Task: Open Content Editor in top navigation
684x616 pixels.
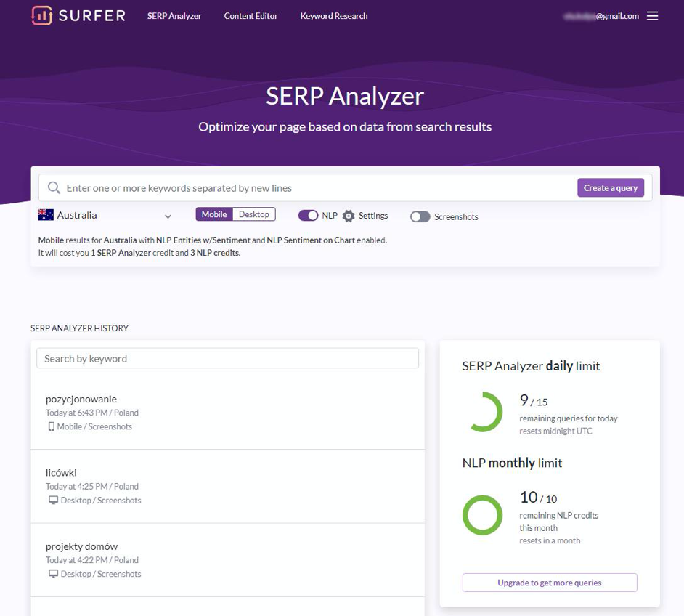Action: click(x=251, y=16)
